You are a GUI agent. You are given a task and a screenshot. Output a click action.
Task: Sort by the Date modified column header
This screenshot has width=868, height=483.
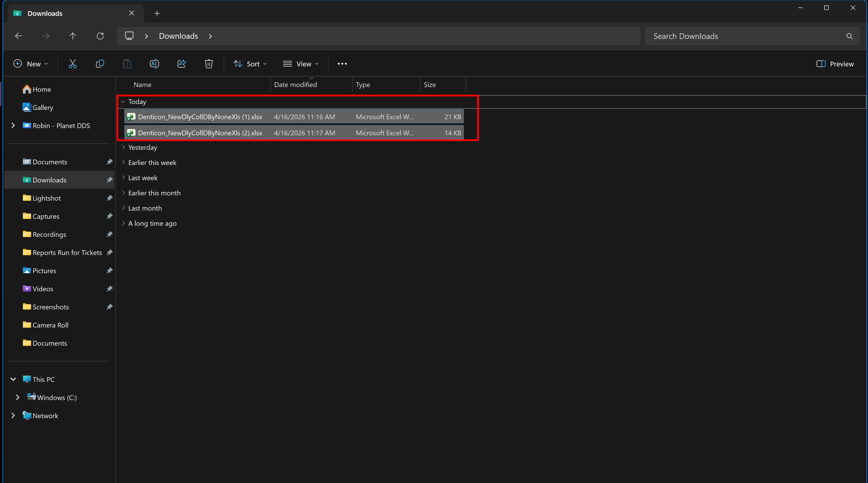click(296, 85)
